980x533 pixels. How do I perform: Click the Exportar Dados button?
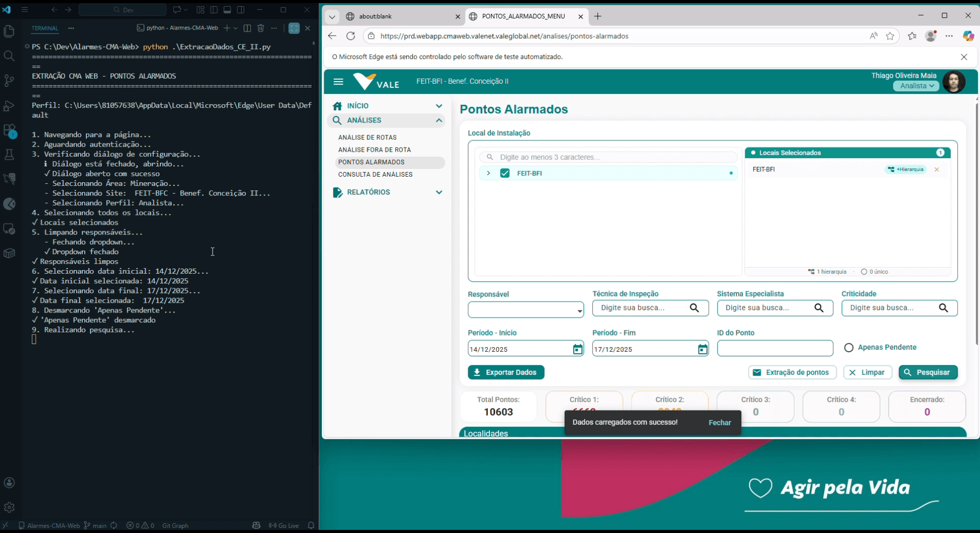click(506, 372)
